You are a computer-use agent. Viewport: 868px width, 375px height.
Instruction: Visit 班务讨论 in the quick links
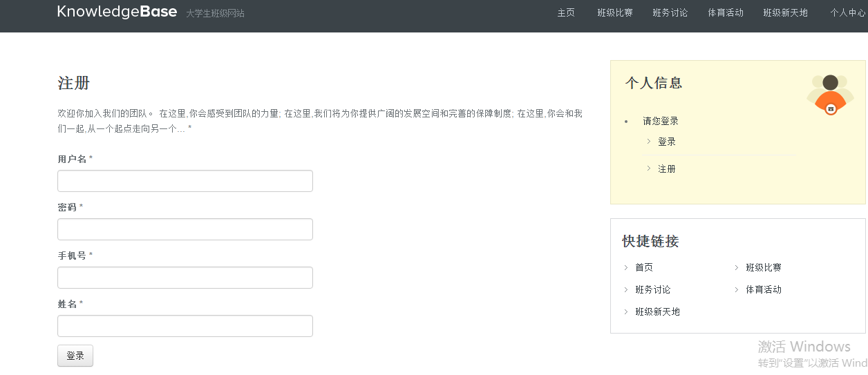coord(653,289)
